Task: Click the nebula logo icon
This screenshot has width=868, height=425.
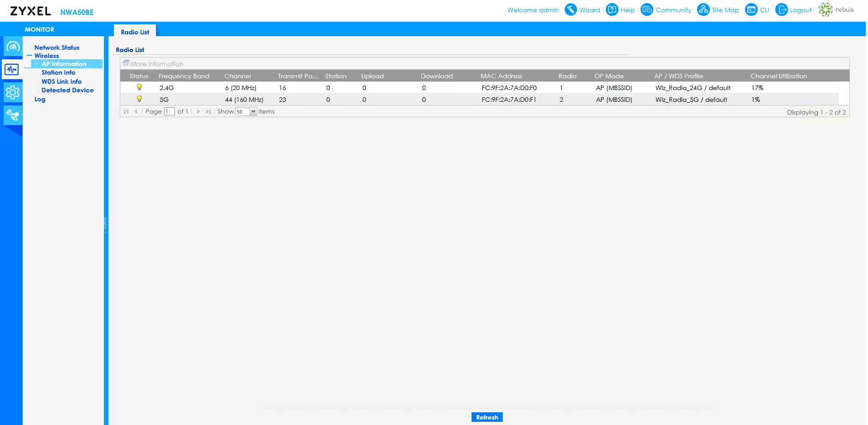Action: click(826, 10)
